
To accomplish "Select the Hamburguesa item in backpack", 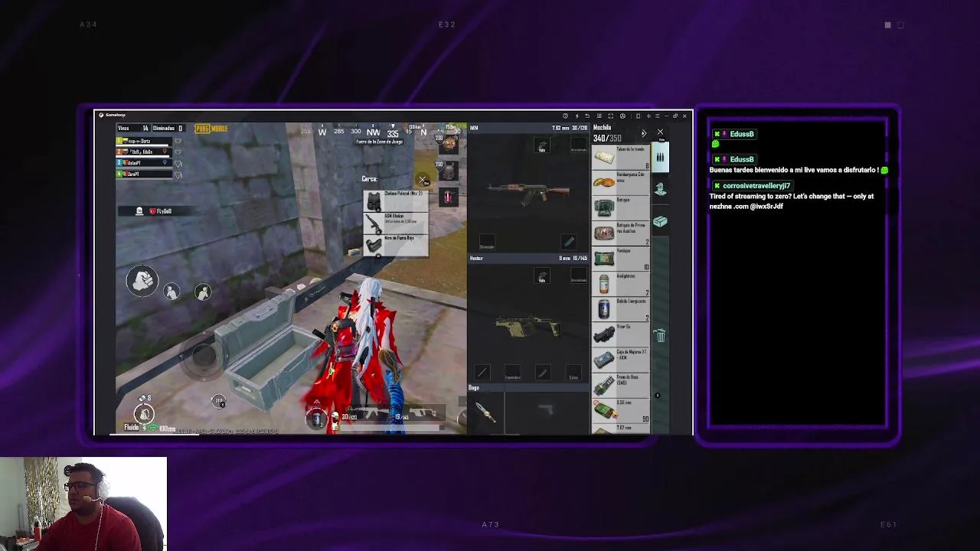I will pos(621,182).
